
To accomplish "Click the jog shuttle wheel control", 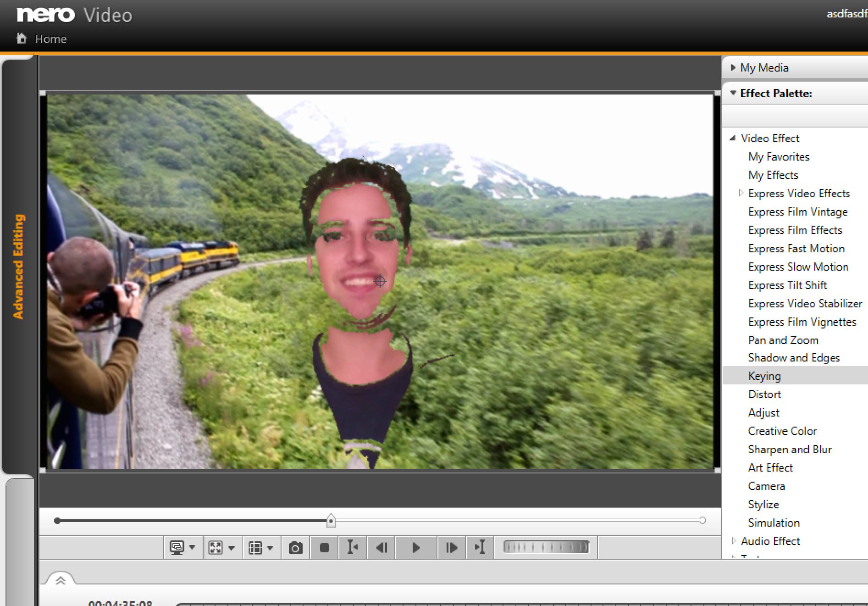I will point(546,547).
